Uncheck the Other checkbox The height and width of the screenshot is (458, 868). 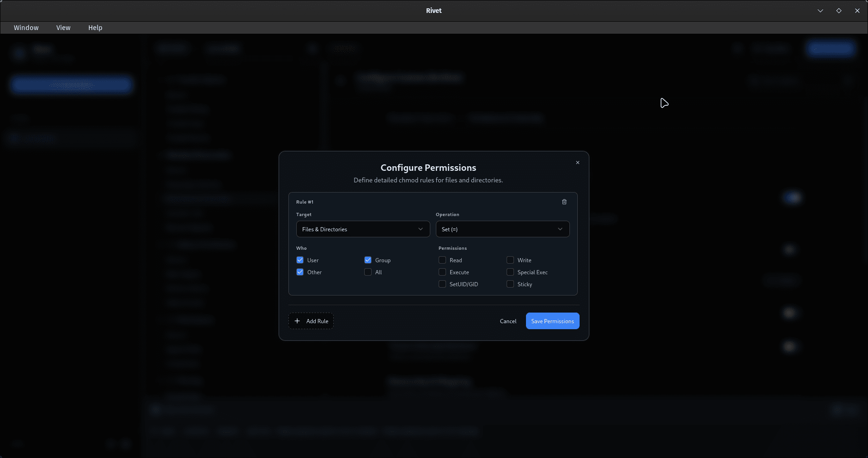click(300, 272)
